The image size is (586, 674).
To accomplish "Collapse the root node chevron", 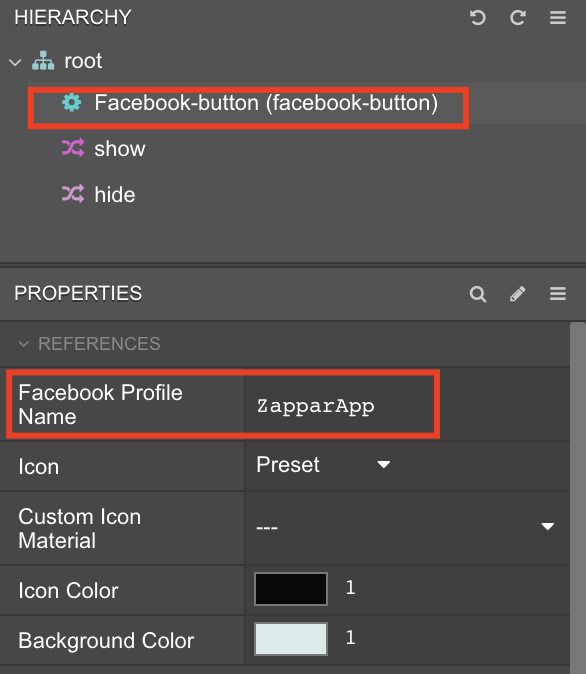I will (x=15, y=62).
